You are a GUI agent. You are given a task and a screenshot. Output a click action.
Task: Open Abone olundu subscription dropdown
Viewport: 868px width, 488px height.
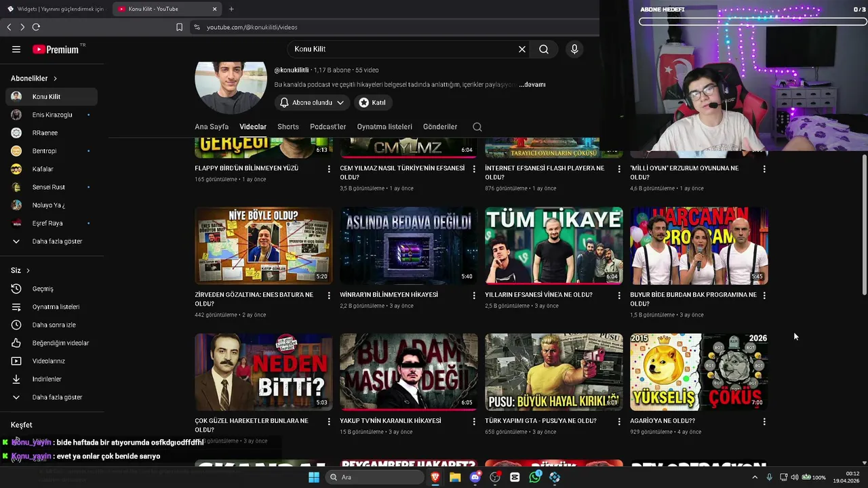point(312,102)
